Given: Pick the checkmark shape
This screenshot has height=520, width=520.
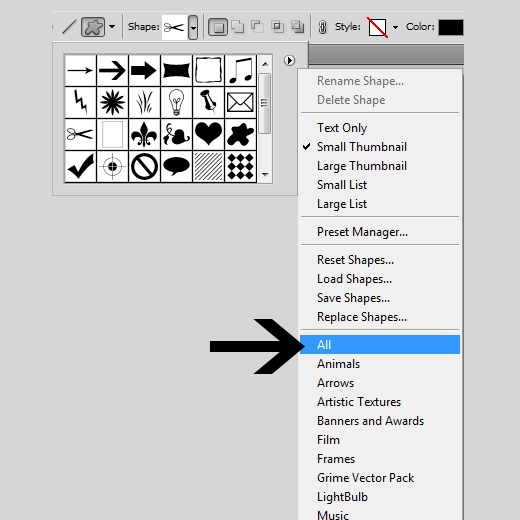Looking at the screenshot, I should click(x=80, y=166).
